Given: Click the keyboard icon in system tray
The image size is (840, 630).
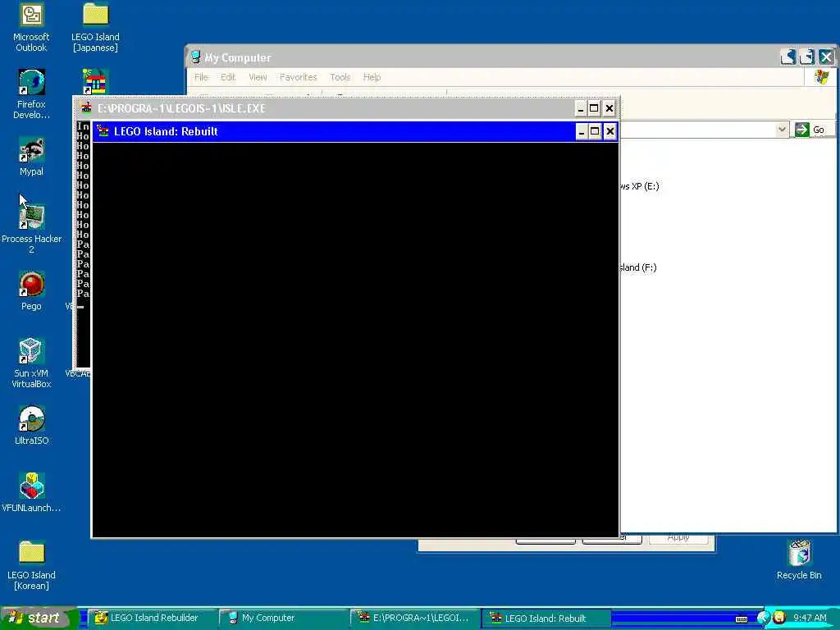Looking at the screenshot, I should coord(742,619).
